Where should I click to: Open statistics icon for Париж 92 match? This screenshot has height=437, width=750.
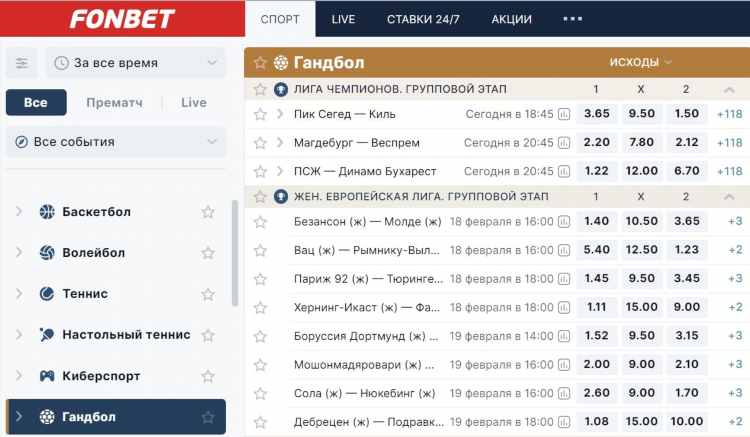tap(564, 279)
